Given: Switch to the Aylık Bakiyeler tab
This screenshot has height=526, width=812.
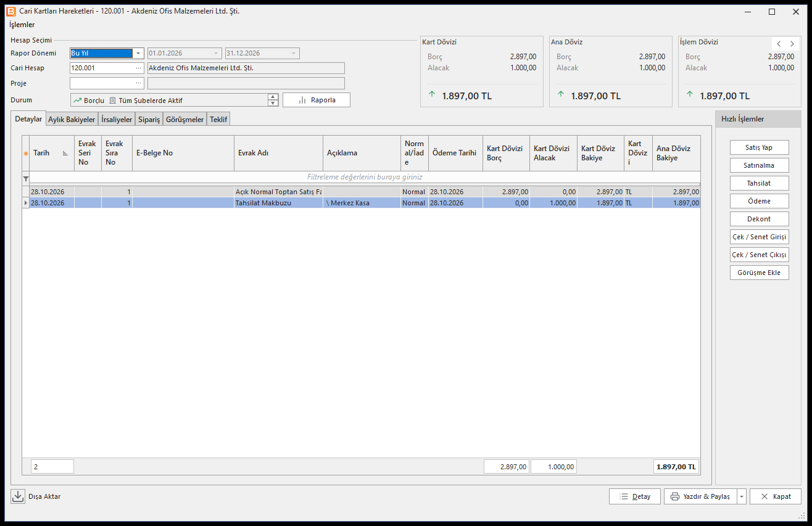Looking at the screenshot, I should tap(72, 120).
